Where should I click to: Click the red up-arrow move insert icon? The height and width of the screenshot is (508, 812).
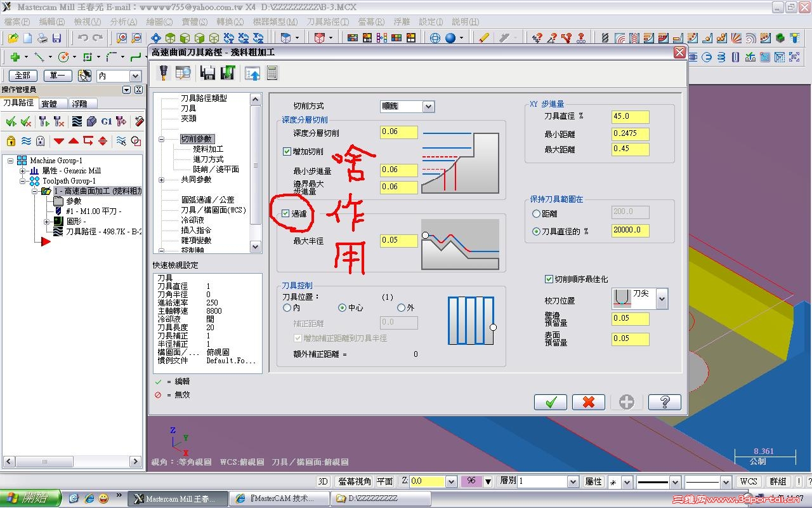pos(74,141)
